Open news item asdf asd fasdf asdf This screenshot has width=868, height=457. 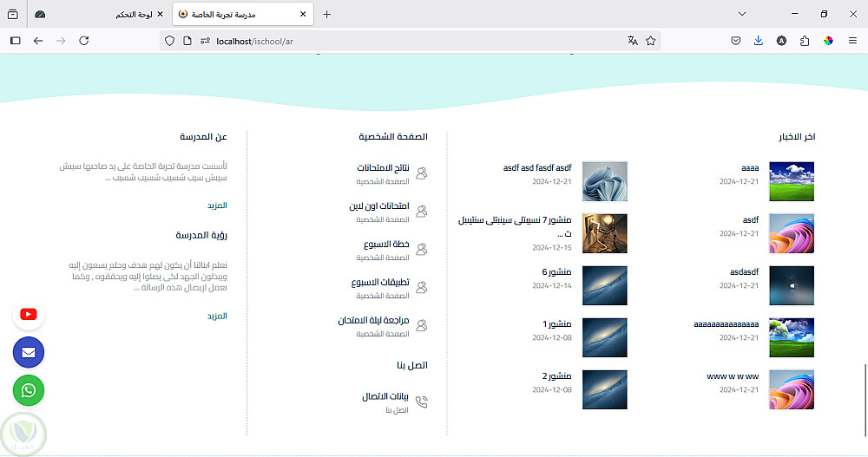(x=537, y=168)
